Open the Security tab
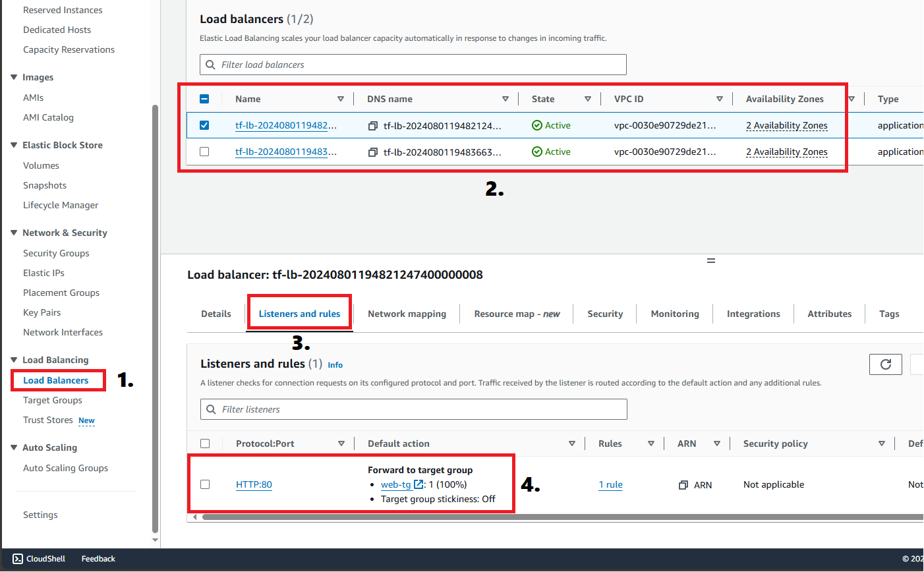Image resolution: width=924 pixels, height=572 pixels. coord(605,314)
